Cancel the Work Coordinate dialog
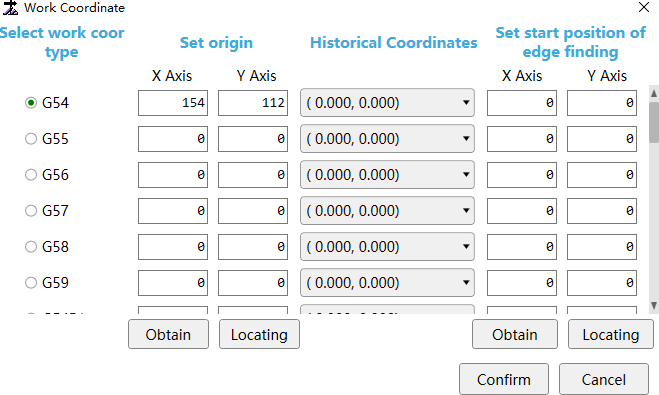Viewport: 659px width, 395px height. pos(604,379)
